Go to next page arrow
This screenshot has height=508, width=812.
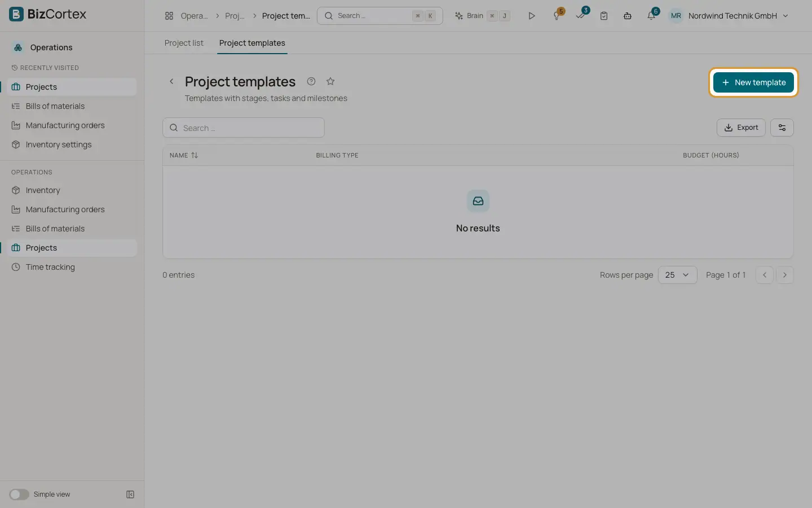click(785, 275)
